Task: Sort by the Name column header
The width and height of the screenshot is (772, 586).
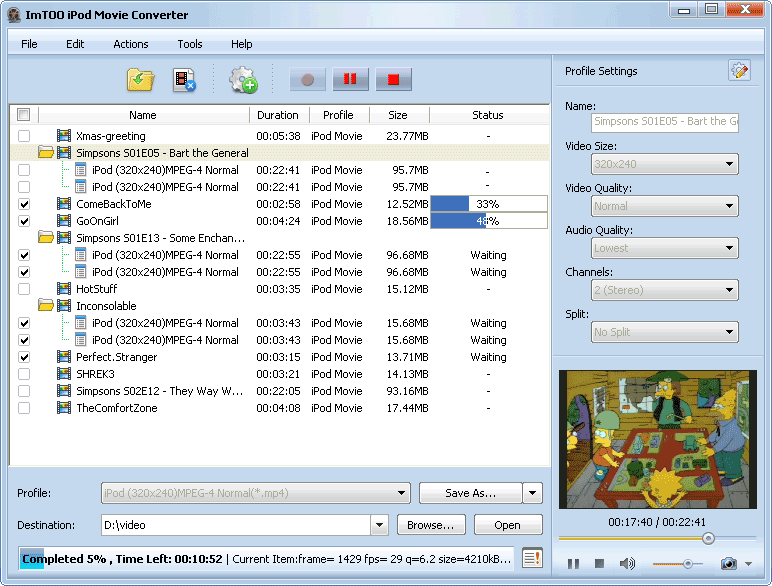Action: pos(143,115)
